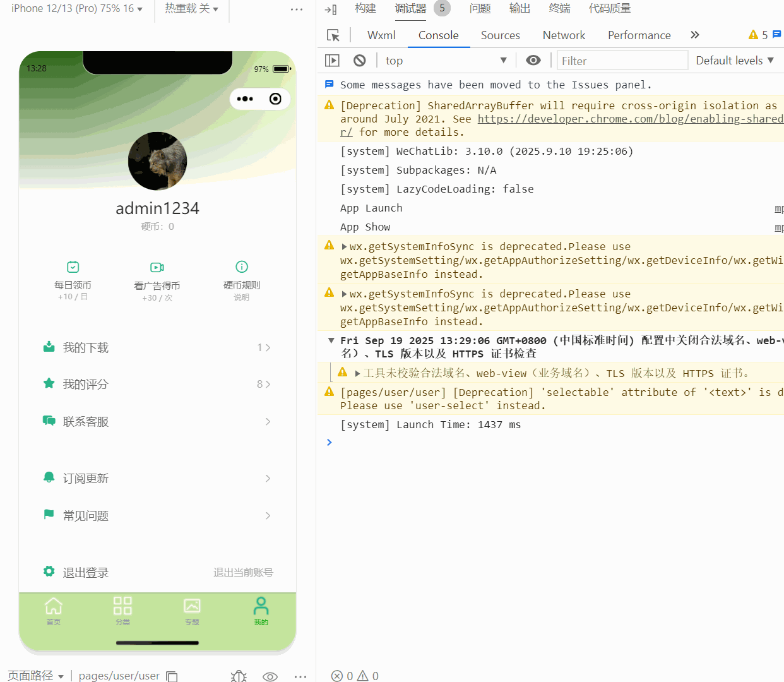
Task: Switch to the Sources tab
Action: coord(501,35)
